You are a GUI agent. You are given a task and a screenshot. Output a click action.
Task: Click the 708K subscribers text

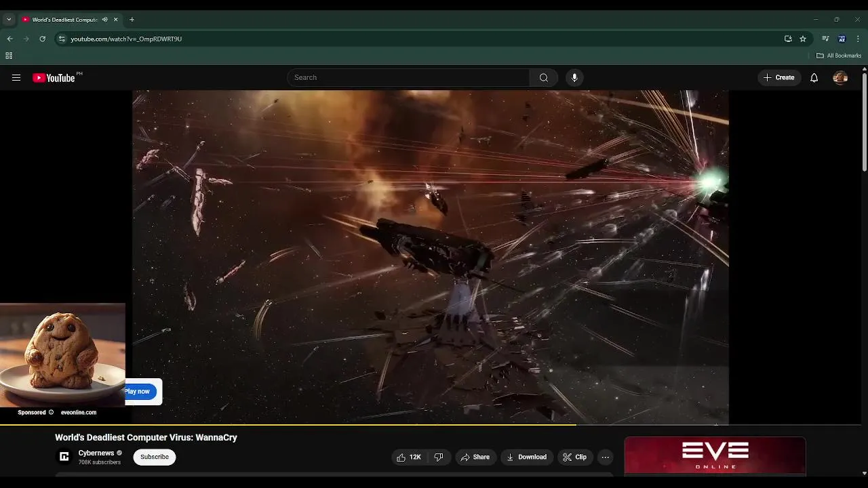pyautogui.click(x=99, y=462)
